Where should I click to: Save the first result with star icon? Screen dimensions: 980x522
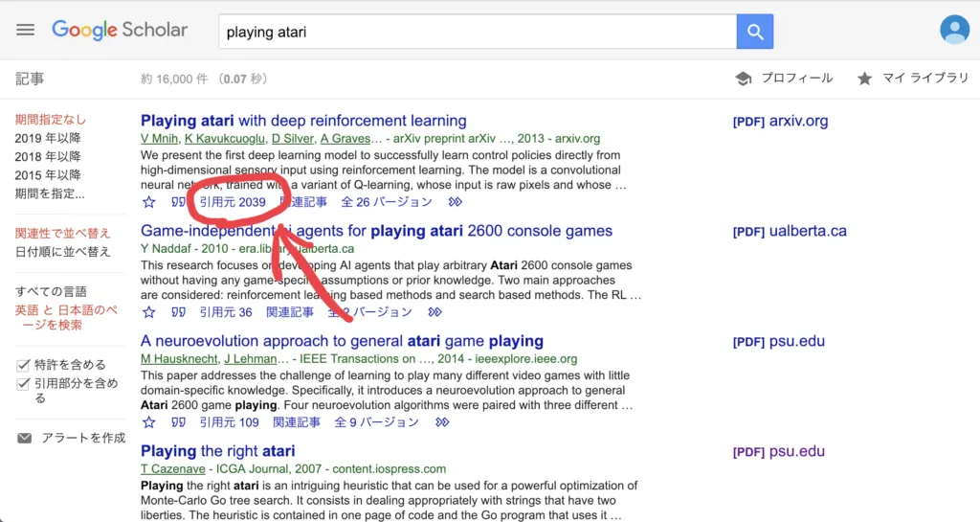[148, 202]
